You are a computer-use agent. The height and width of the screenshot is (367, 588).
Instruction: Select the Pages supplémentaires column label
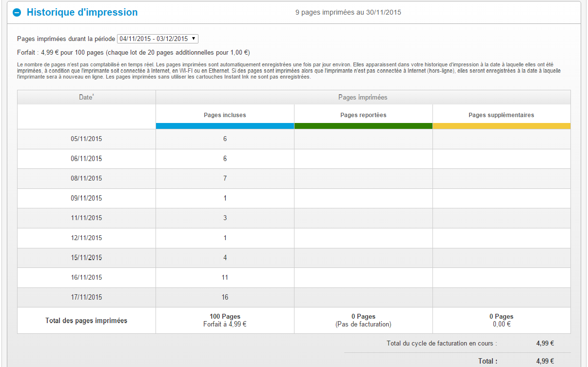tap(501, 115)
